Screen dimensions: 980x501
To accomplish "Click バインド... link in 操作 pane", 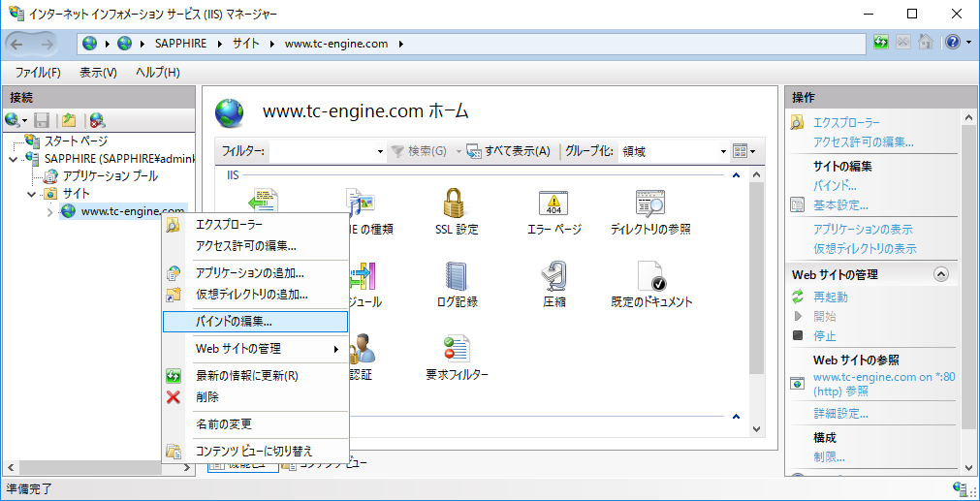I will point(835,185).
